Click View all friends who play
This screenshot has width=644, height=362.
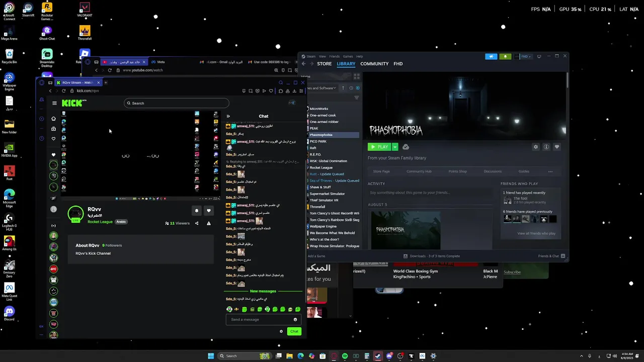(536, 233)
